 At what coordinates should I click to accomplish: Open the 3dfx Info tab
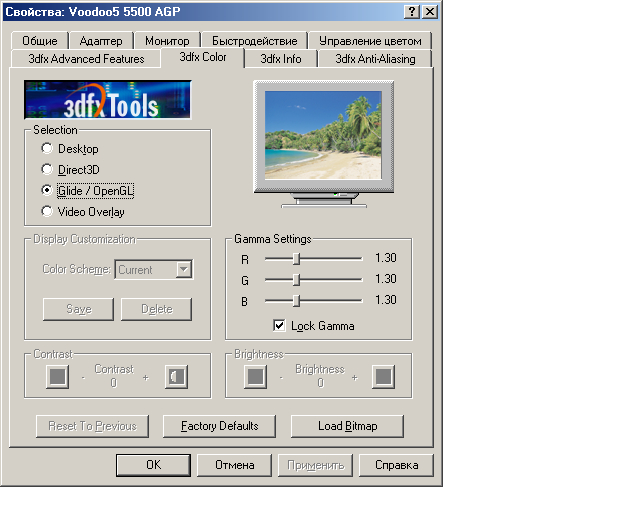tap(281, 59)
